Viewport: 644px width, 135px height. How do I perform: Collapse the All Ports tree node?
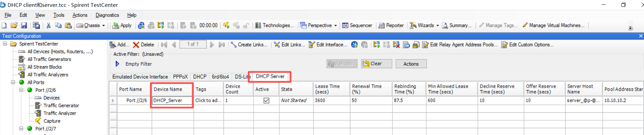tap(13, 82)
